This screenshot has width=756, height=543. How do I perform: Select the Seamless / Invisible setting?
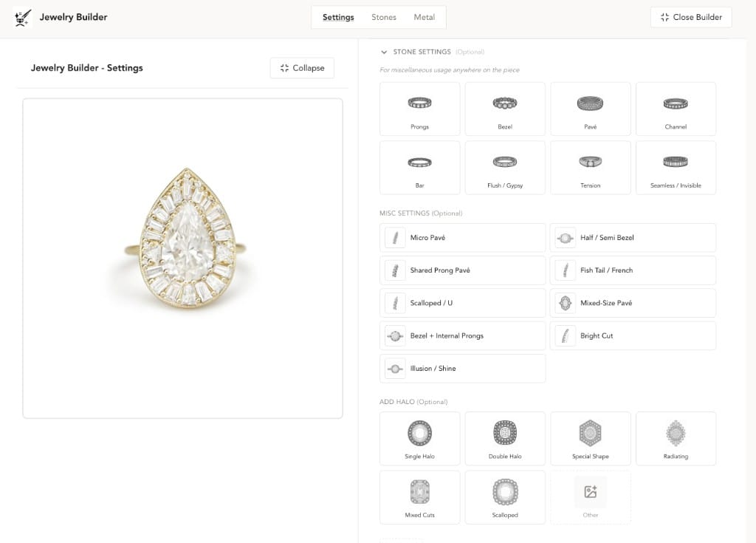pyautogui.click(x=676, y=168)
